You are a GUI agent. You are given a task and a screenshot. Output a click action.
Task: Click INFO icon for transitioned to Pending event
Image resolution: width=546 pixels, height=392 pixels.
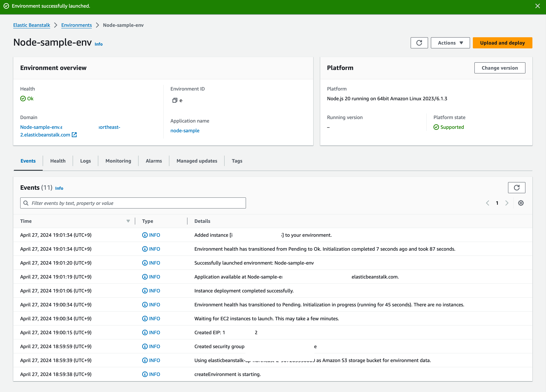pyautogui.click(x=145, y=305)
